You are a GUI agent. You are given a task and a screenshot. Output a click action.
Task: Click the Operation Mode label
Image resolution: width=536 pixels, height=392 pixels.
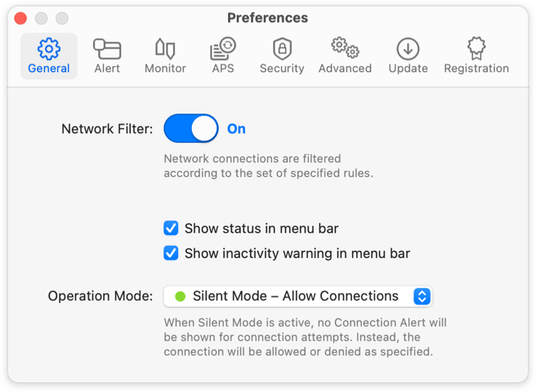100,296
